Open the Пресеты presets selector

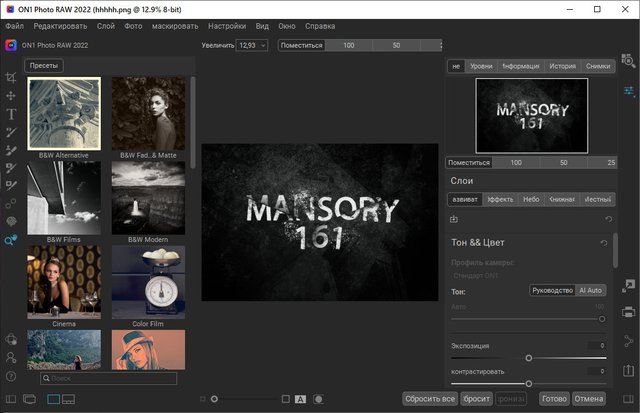[x=45, y=66]
